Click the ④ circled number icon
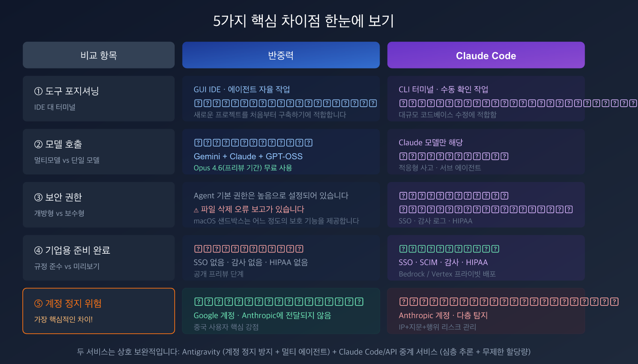 pyautogui.click(x=38, y=250)
